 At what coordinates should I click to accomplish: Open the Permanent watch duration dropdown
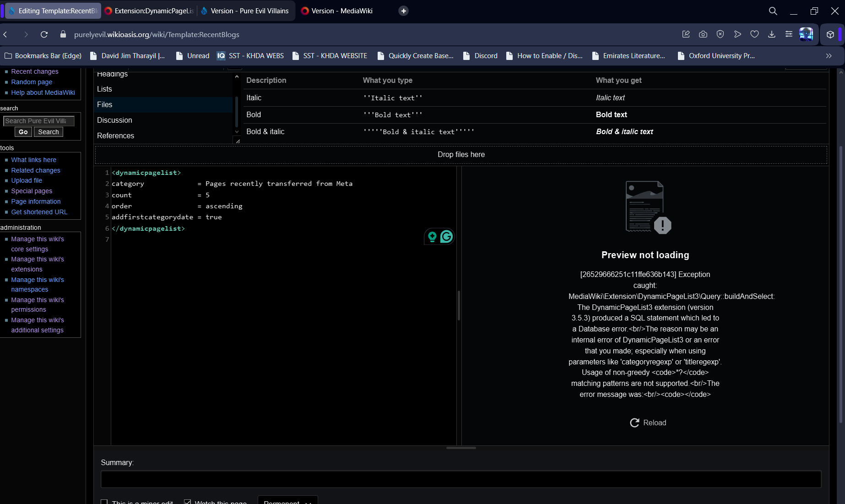(x=288, y=501)
